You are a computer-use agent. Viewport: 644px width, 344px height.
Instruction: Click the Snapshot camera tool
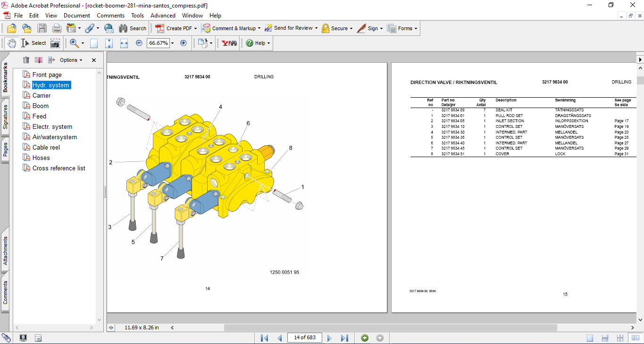pos(55,43)
